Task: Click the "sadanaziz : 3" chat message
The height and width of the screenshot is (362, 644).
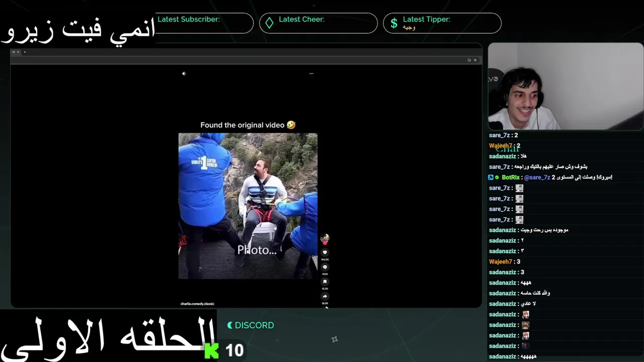Action: point(507,273)
